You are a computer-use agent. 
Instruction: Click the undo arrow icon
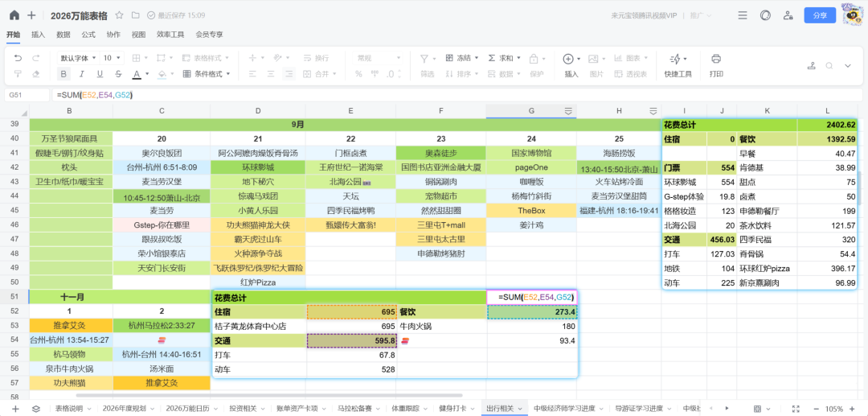point(17,58)
